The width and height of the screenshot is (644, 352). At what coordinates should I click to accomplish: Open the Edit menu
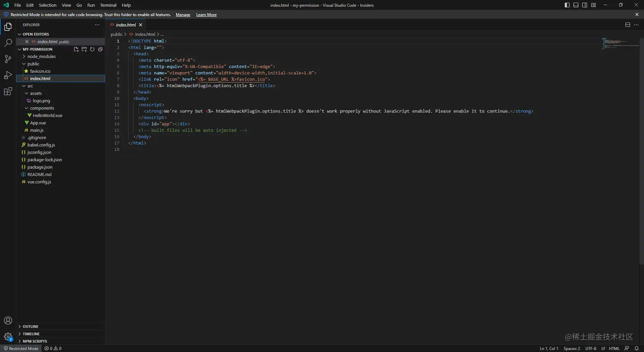[30, 5]
